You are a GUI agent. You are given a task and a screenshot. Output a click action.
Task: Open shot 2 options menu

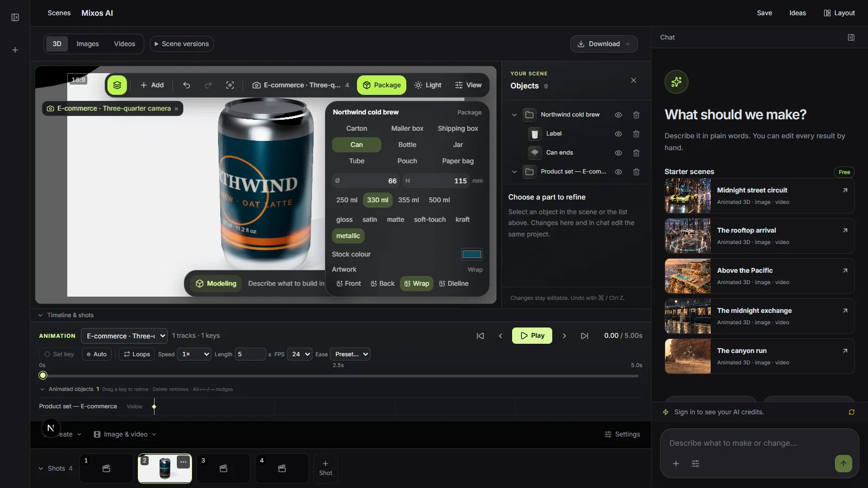(184, 462)
